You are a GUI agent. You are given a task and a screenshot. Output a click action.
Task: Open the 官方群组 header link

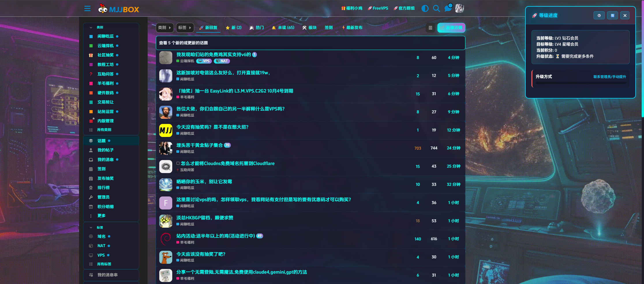(x=404, y=8)
